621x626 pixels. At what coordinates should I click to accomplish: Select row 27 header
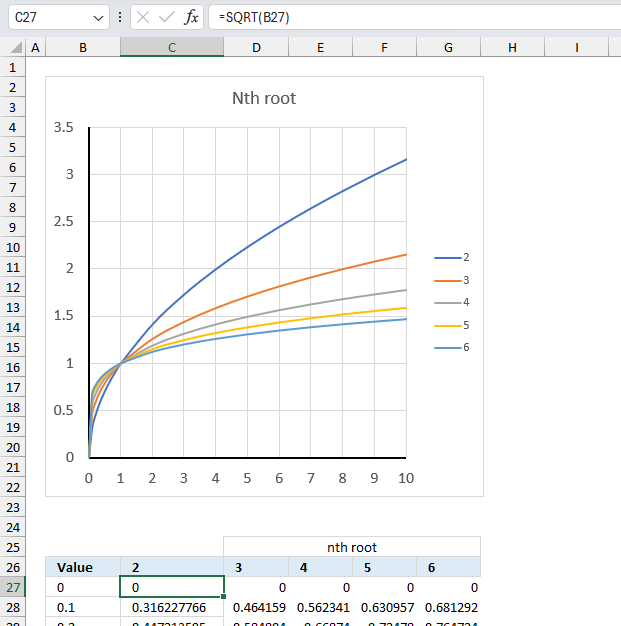(12, 587)
